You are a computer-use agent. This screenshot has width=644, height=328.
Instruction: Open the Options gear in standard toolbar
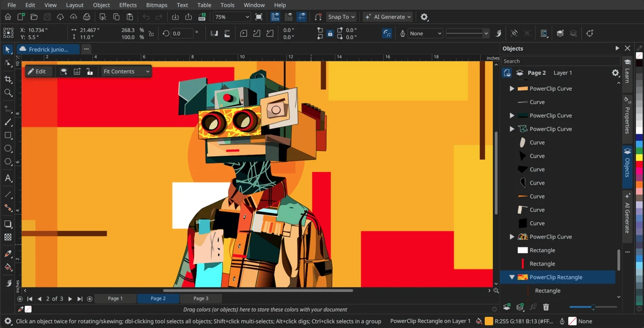coord(424,17)
